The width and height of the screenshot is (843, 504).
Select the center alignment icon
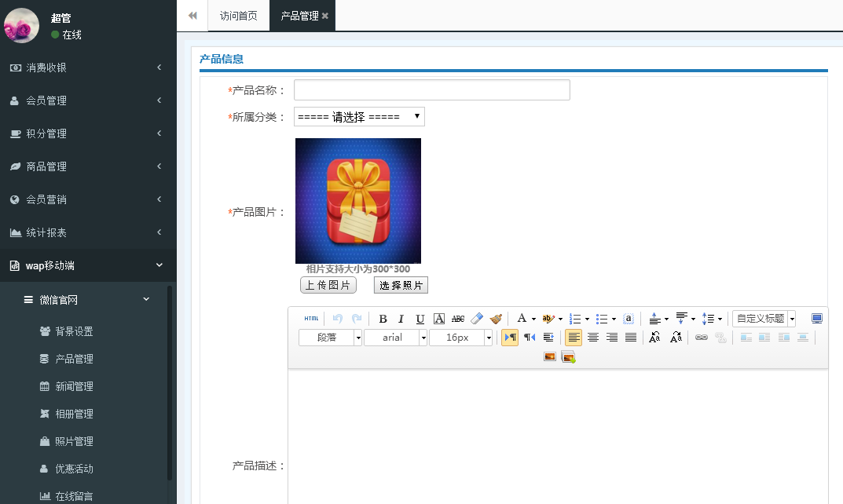coord(595,337)
